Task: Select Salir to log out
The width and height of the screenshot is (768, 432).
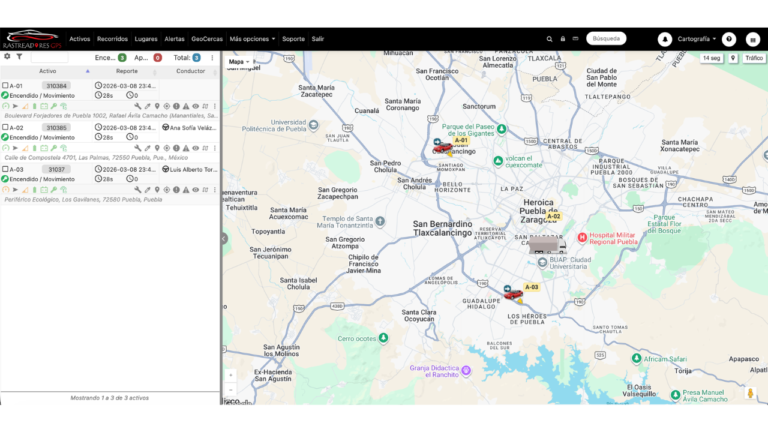Action: point(318,39)
